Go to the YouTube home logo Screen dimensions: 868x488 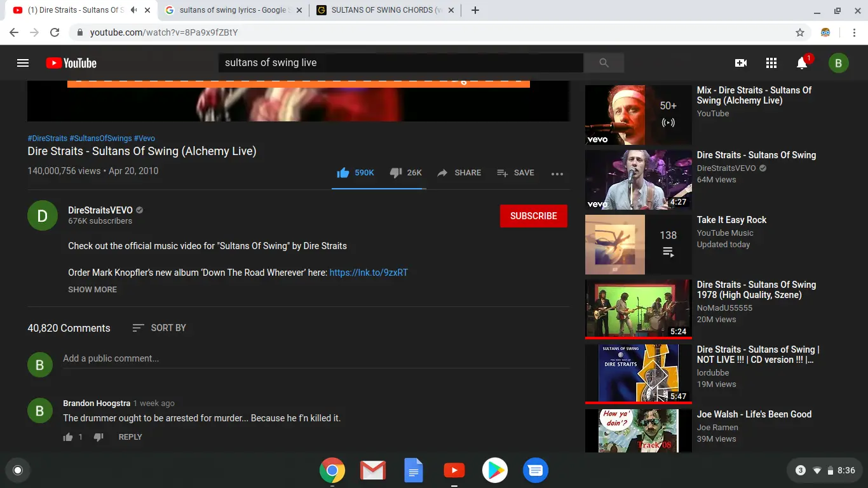[x=71, y=63]
